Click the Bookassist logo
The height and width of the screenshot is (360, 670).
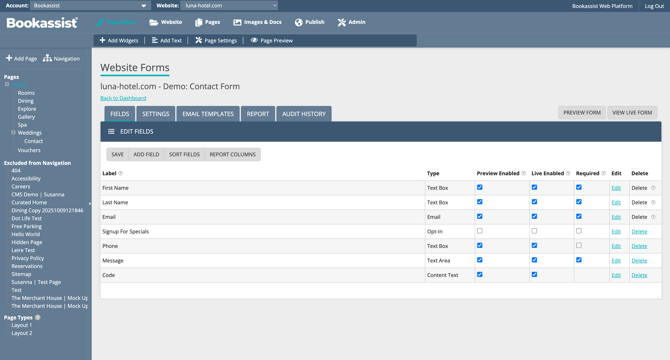click(x=42, y=23)
